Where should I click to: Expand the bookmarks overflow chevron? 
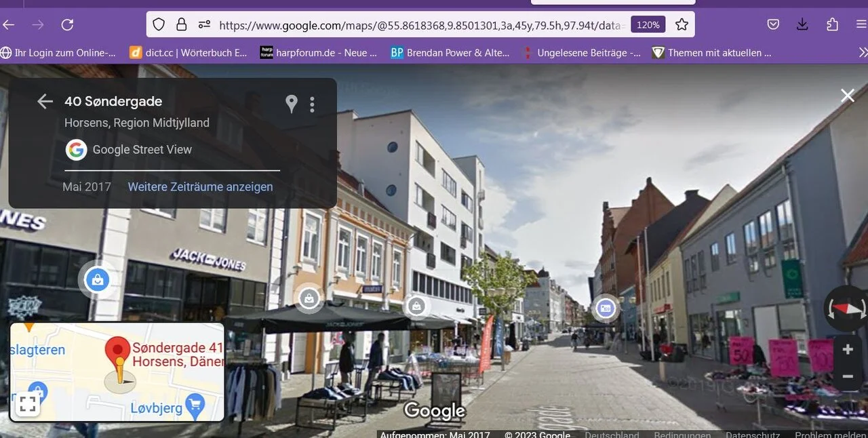pyautogui.click(x=863, y=52)
